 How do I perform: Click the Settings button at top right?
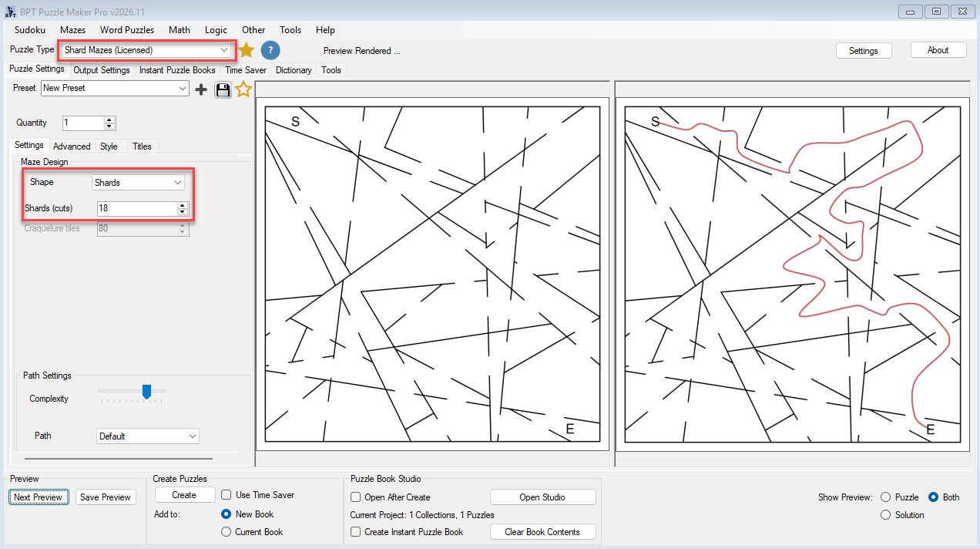pos(864,51)
